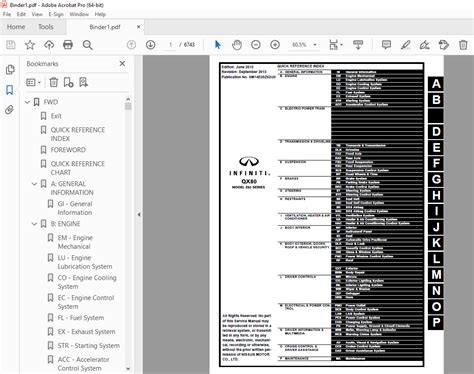Screen dimensions: 474x374
Task: Open the zoom level dropdown
Action: point(315,45)
